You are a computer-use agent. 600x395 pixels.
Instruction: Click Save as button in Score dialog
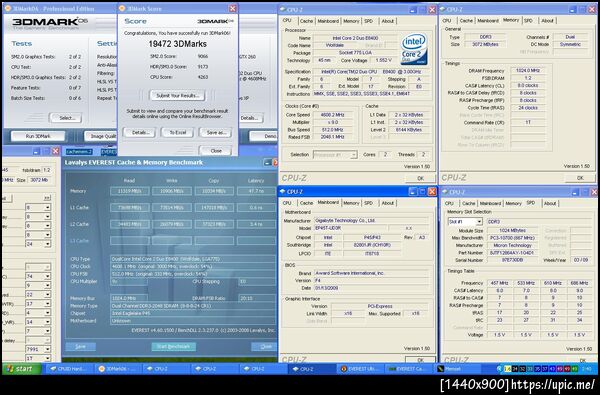[215, 132]
